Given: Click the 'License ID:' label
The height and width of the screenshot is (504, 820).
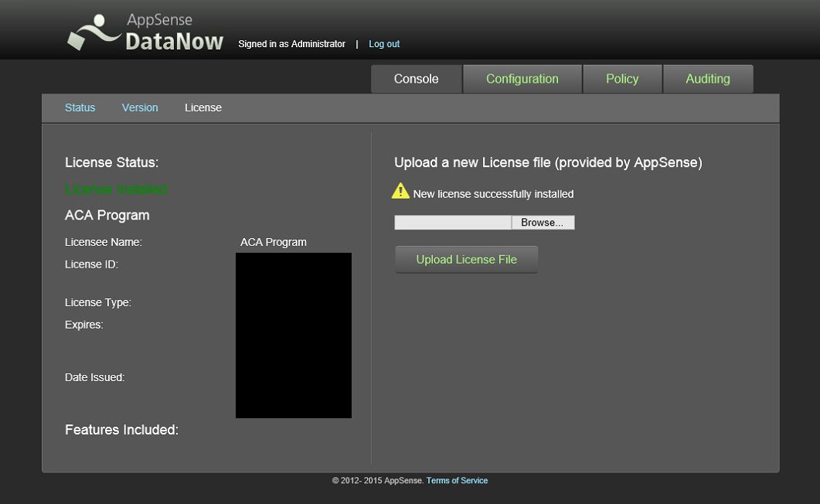Looking at the screenshot, I should 91,264.
